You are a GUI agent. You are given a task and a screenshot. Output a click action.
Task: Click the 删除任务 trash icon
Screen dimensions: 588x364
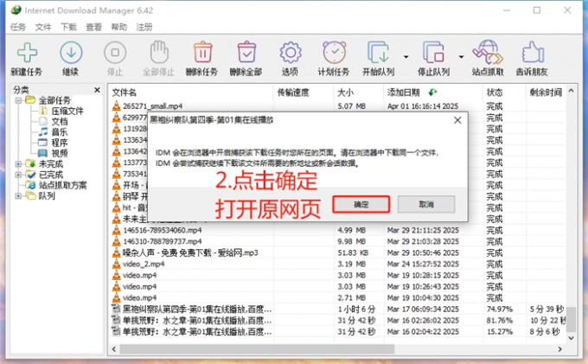point(202,52)
